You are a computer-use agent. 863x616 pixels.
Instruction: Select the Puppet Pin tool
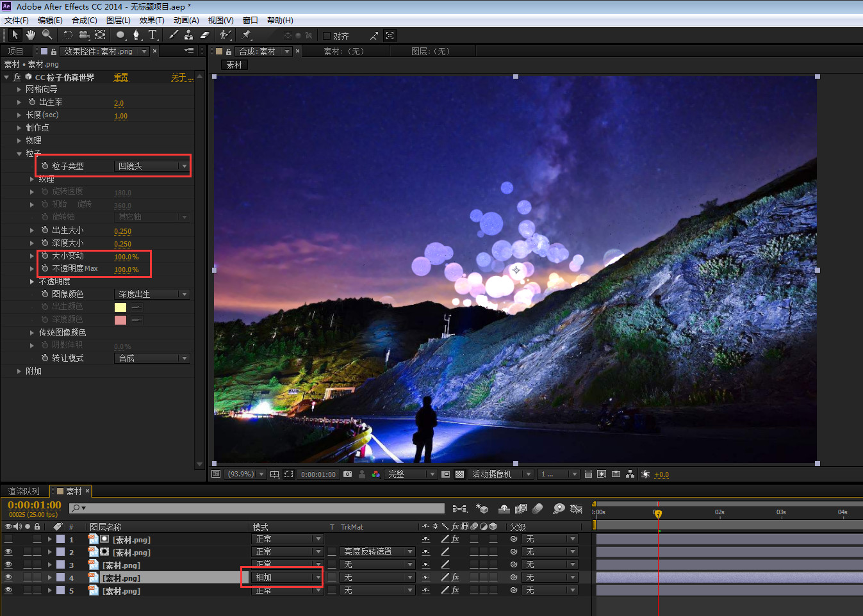[246, 35]
